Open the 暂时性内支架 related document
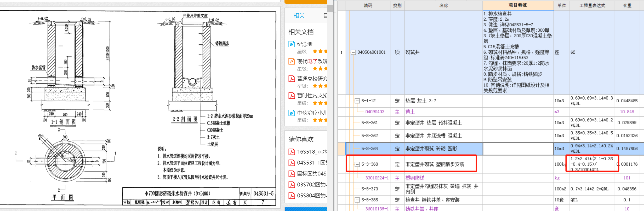 click(312, 96)
